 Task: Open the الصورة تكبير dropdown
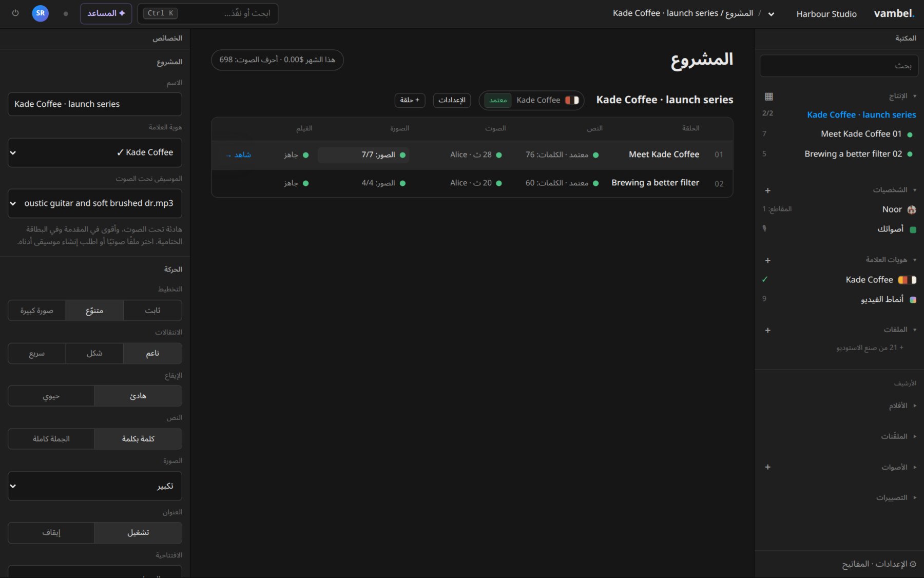tap(95, 486)
